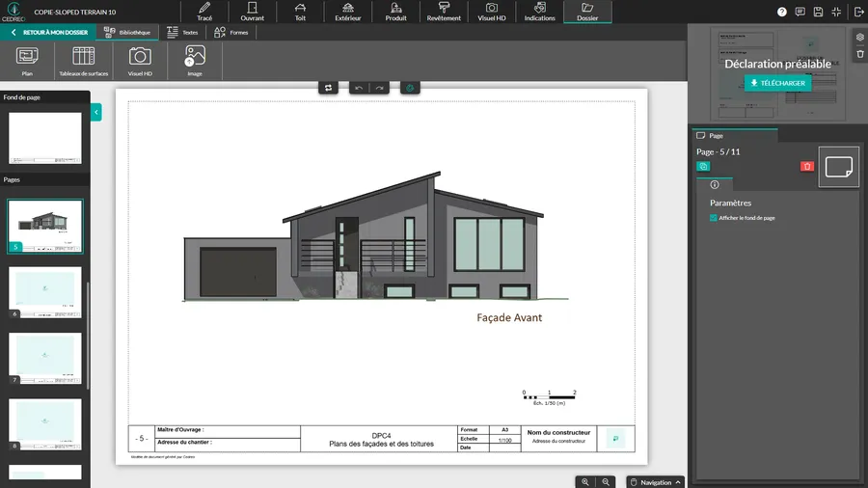
Task: Open the Textes tab
Action: coord(182,32)
